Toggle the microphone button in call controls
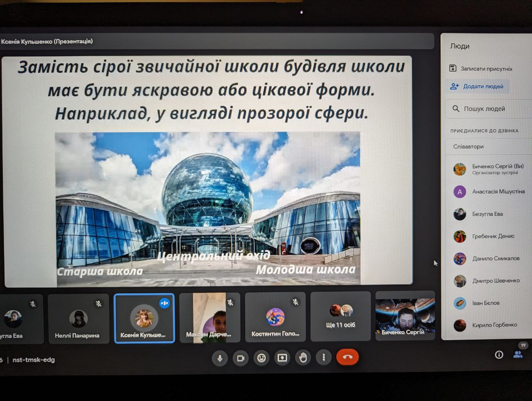Viewport: 532px width, 401px height. pyautogui.click(x=220, y=358)
